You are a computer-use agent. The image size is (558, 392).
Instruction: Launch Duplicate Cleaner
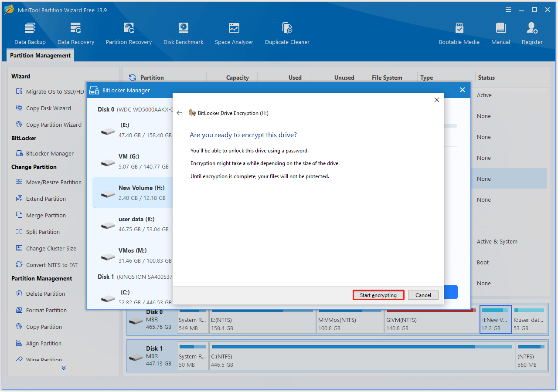click(x=287, y=34)
